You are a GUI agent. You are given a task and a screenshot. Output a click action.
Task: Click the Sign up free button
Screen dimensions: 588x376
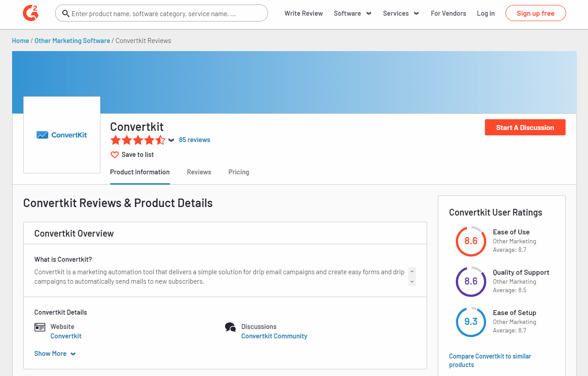pos(536,13)
